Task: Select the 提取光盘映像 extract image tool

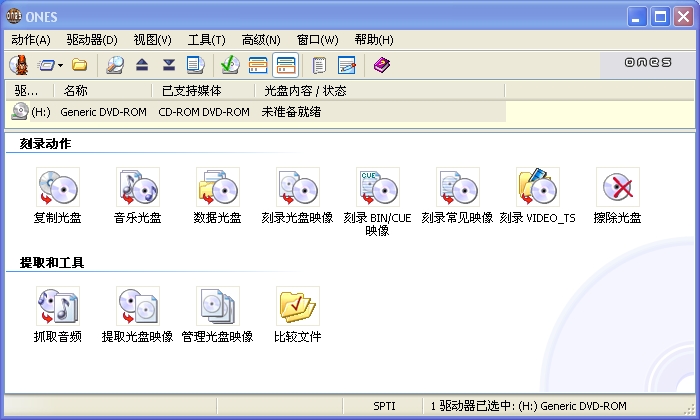Action: pos(138,306)
